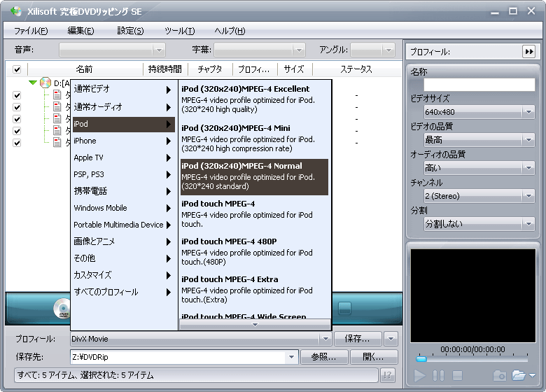This screenshot has height=392, width=546.
Task: Click the 名称 name input field
Action: point(479,85)
